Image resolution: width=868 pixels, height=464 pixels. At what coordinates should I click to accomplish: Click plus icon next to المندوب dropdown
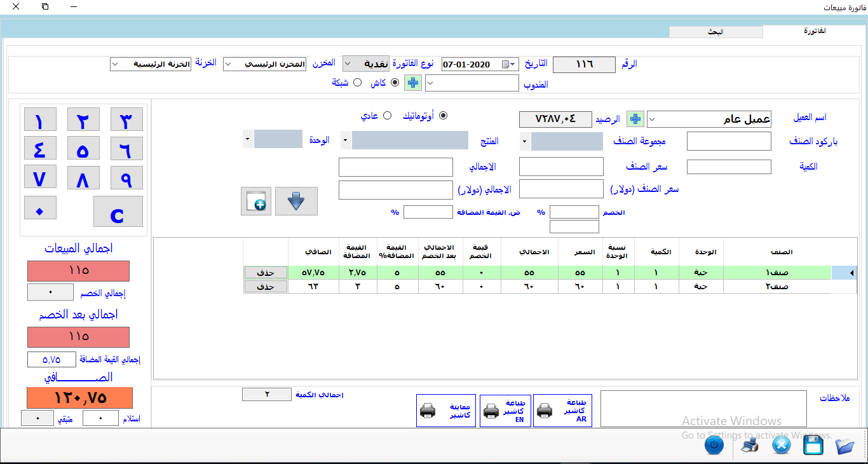[413, 83]
